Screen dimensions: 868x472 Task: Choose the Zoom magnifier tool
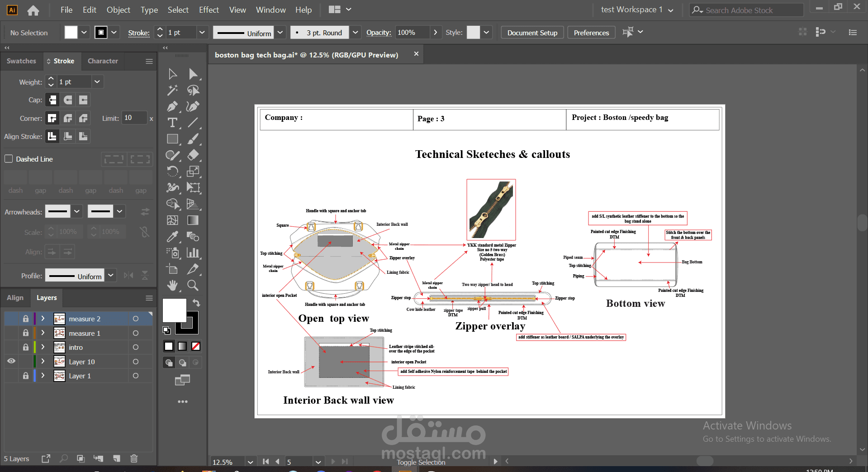(193, 286)
